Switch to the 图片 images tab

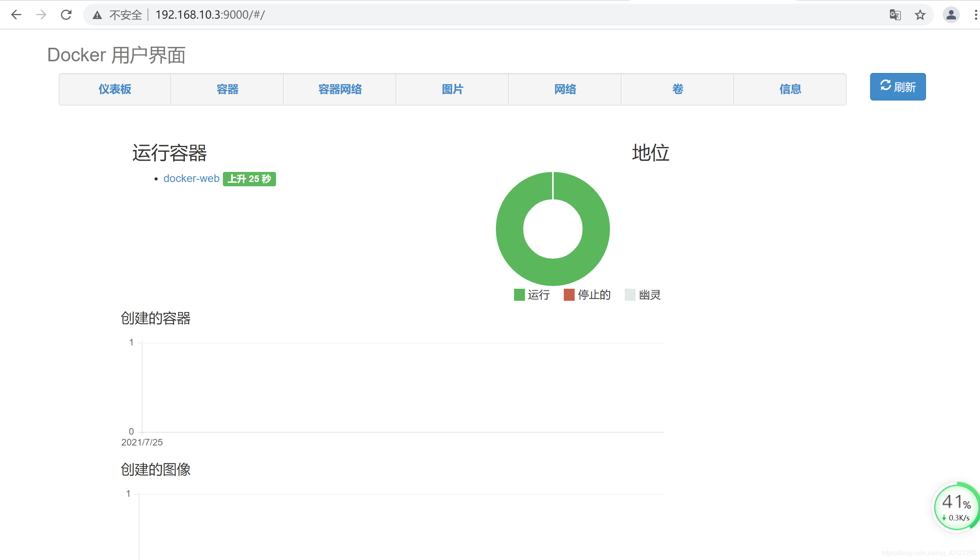453,89
